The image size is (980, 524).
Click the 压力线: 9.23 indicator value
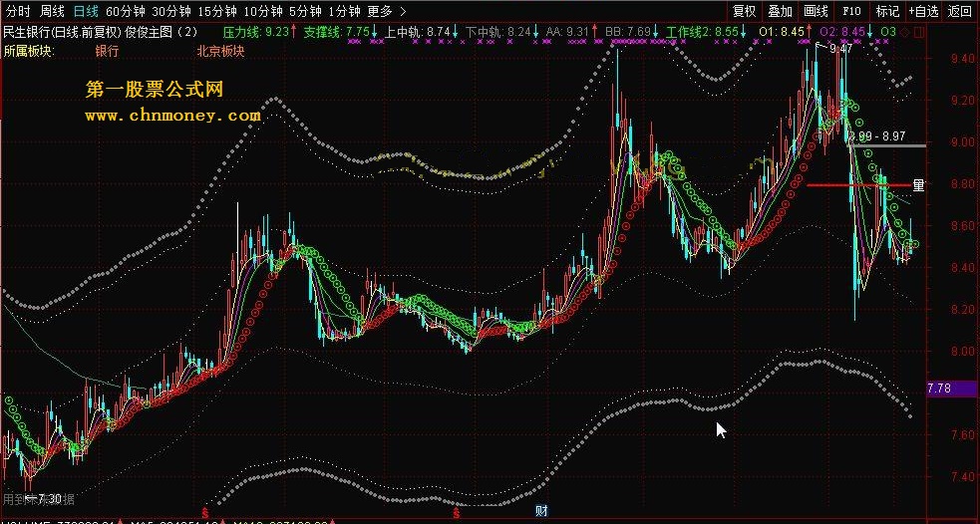click(x=256, y=31)
